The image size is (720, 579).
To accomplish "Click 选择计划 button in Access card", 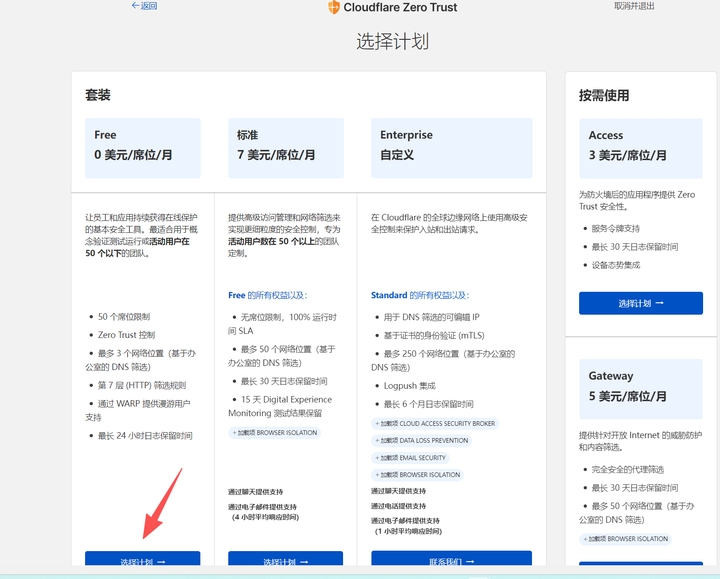I will click(x=640, y=303).
